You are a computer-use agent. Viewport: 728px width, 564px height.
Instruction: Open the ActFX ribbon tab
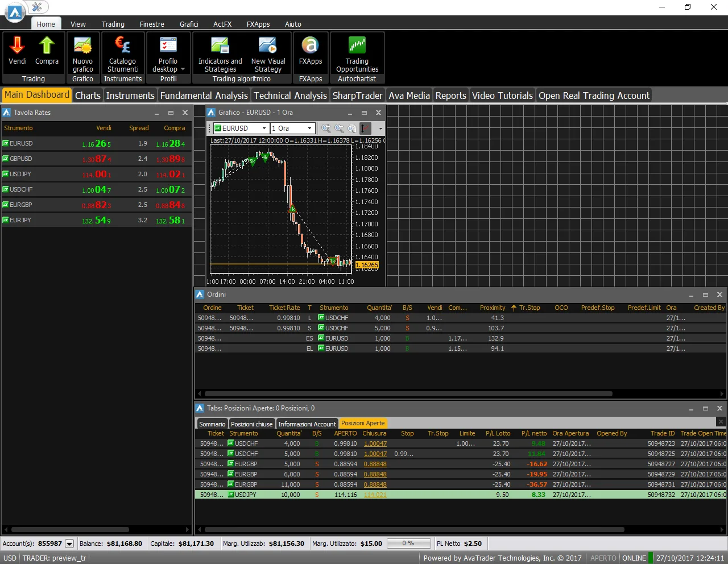222,24
